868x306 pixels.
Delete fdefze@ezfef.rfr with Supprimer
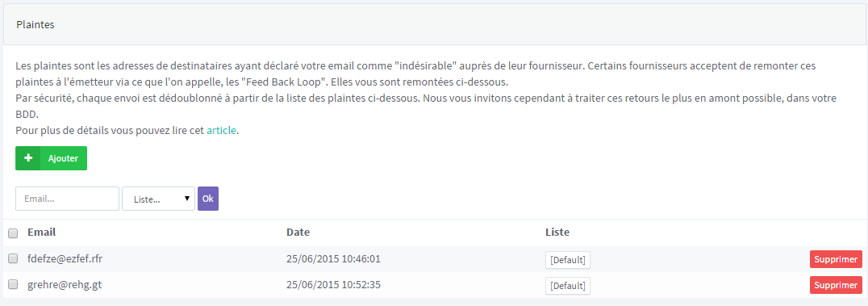836,259
